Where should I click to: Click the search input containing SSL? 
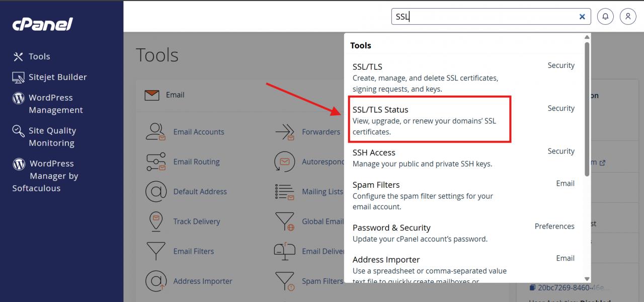483,17
